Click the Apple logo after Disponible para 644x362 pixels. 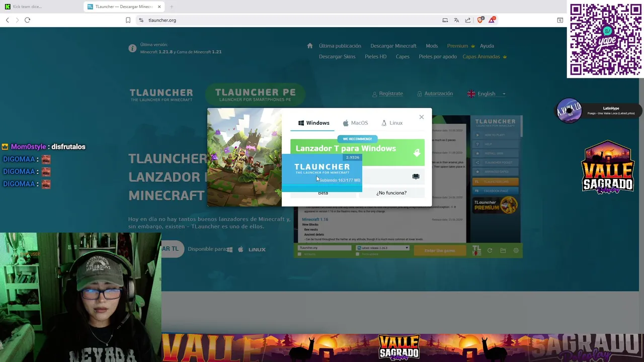tap(240, 249)
